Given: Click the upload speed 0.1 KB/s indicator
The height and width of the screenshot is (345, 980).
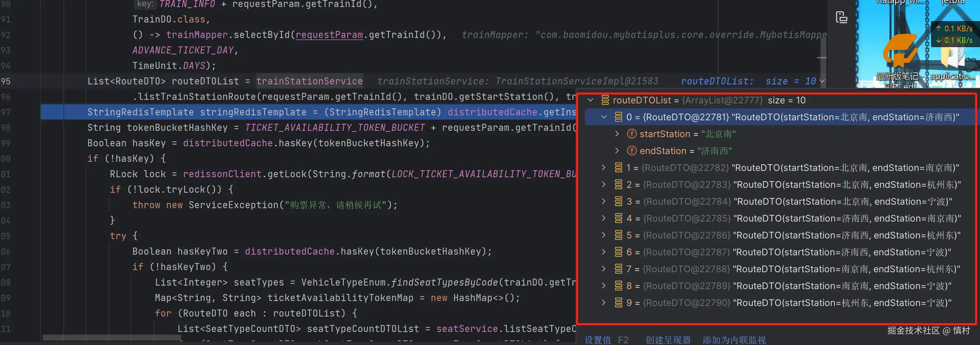Looking at the screenshot, I should (954, 28).
